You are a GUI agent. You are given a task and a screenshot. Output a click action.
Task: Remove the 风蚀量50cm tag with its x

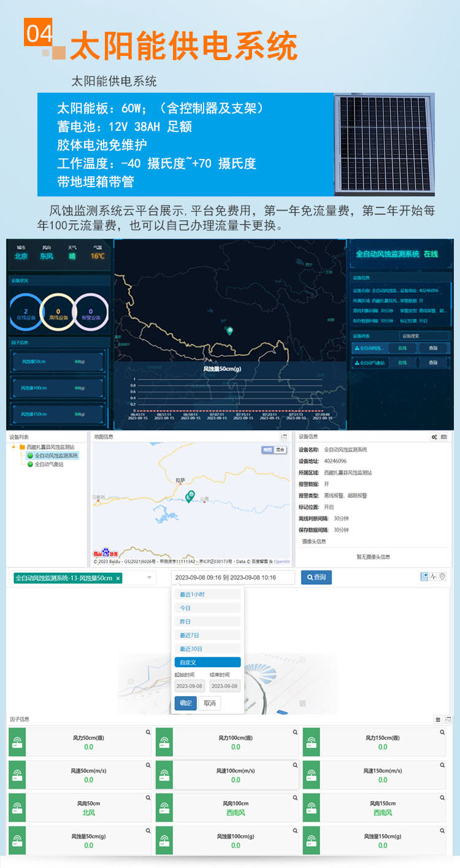pos(118,578)
